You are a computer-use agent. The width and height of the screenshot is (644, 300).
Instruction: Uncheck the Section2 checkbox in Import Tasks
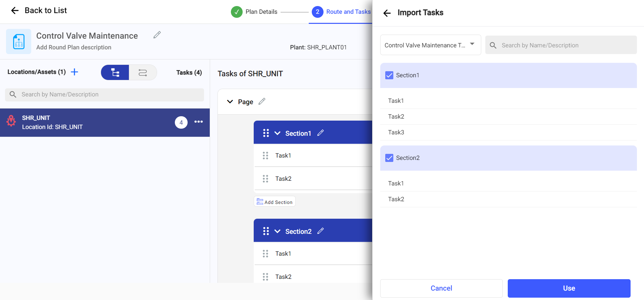389,158
